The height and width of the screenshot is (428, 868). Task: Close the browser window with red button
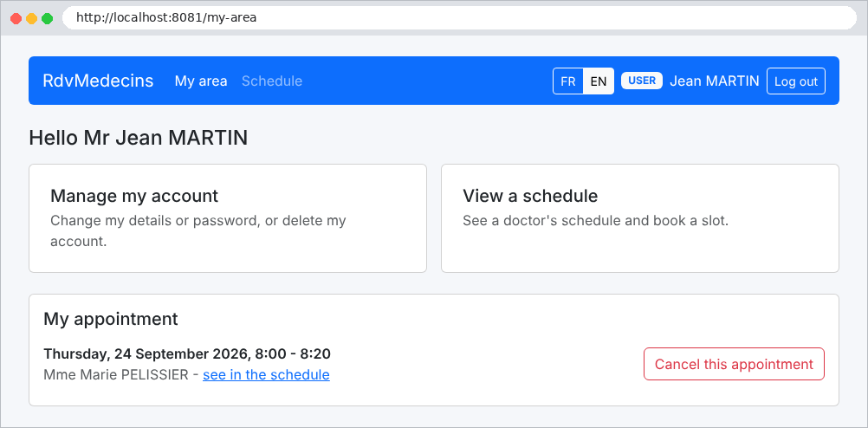tap(16, 18)
